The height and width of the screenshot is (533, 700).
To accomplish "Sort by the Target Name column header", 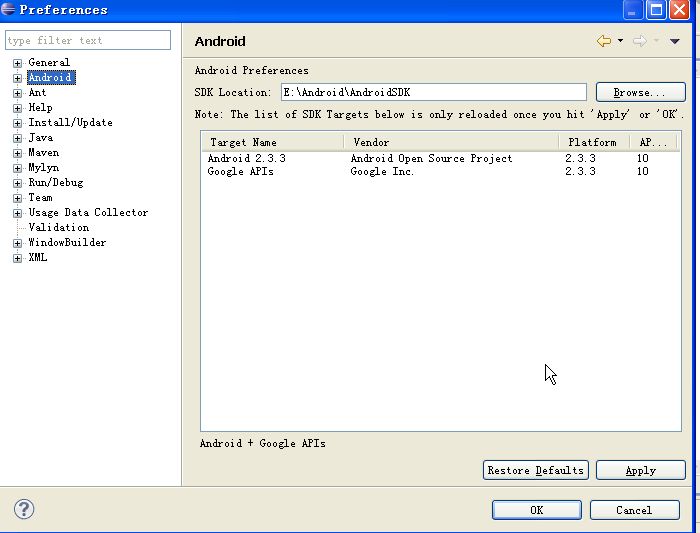I will (273, 142).
